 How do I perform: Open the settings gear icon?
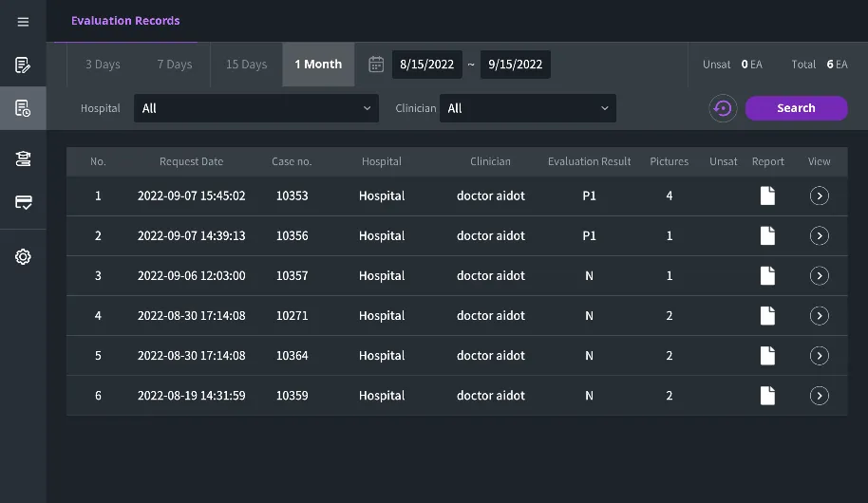tap(23, 256)
